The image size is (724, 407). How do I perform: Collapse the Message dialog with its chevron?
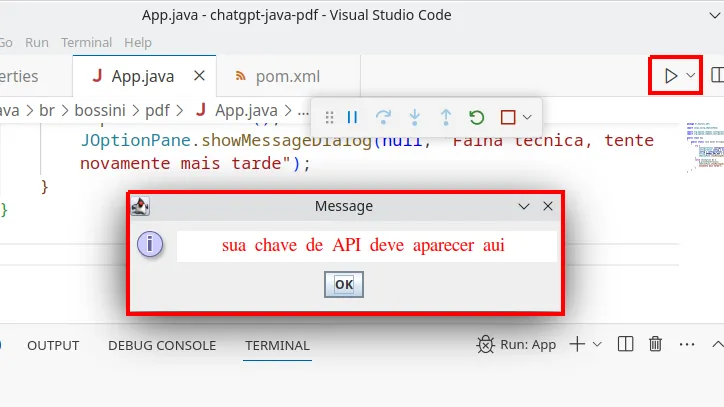pyautogui.click(x=524, y=206)
